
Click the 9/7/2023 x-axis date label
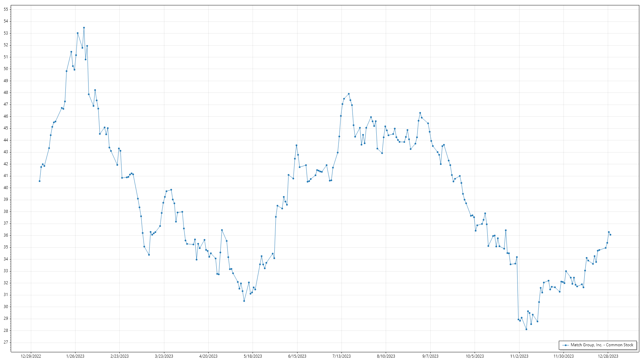point(430,356)
